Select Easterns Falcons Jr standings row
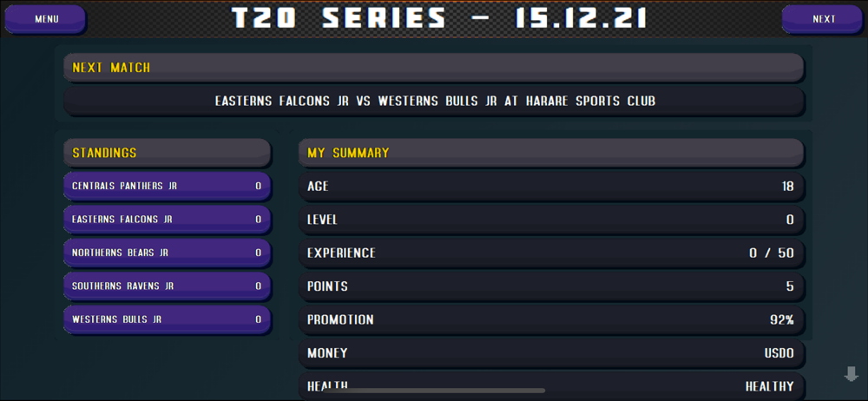Viewport: 868px width, 401px height. tap(168, 220)
